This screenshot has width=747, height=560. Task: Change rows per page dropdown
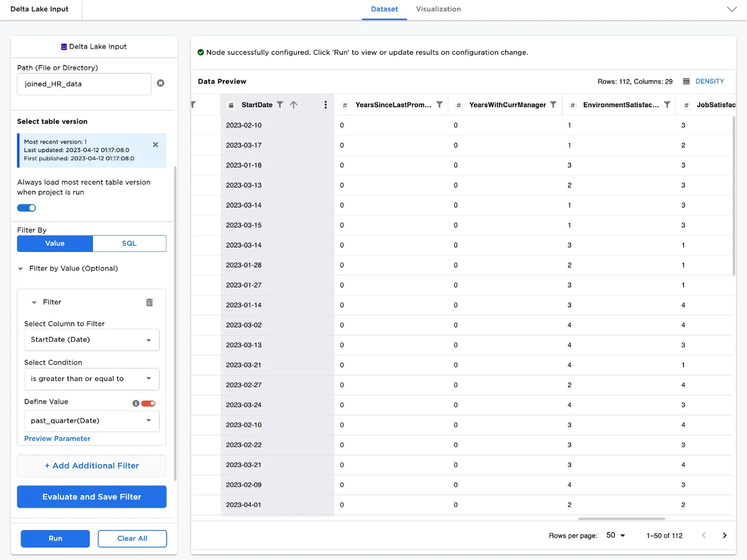(615, 536)
